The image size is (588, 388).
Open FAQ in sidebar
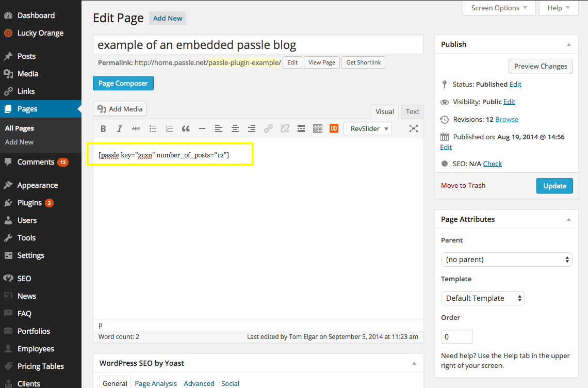point(41,314)
